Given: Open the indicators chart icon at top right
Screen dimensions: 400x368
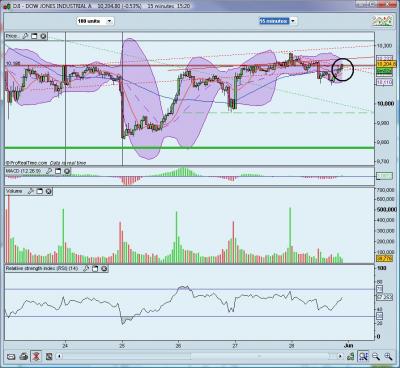Looking at the screenshot, I should 382,21.
